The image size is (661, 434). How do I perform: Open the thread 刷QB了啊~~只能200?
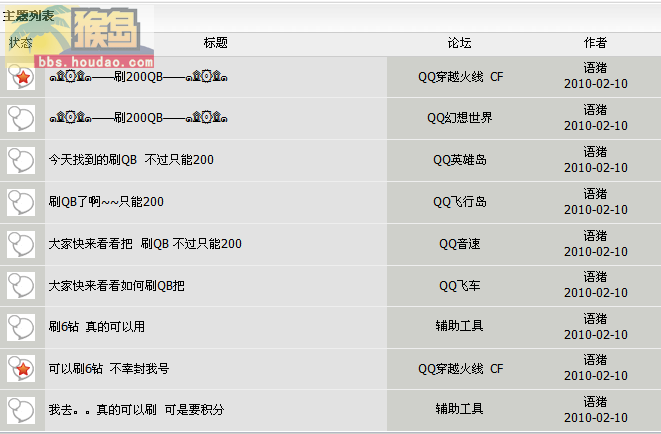click(x=106, y=202)
